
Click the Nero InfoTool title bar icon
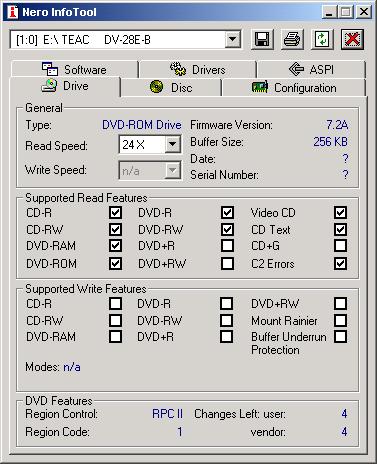13,12
